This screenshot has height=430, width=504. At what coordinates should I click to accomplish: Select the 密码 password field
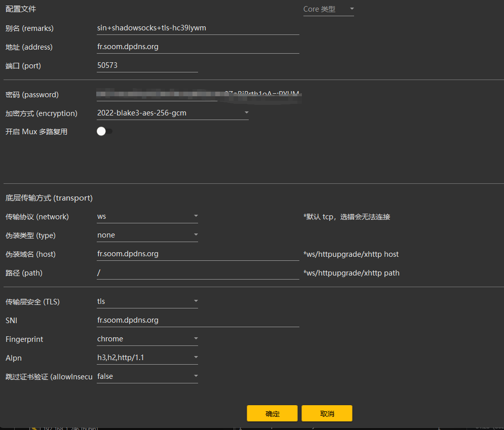(x=198, y=94)
